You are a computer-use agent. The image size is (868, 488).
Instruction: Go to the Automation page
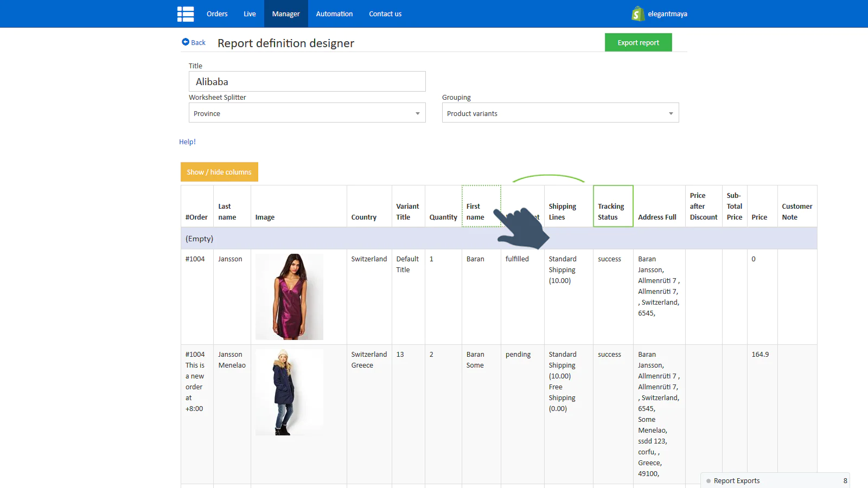(x=334, y=14)
